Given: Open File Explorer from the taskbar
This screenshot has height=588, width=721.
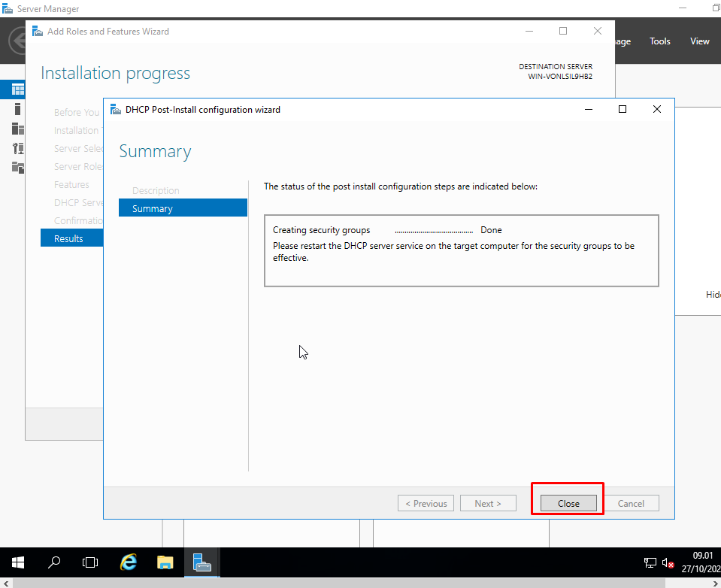Looking at the screenshot, I should 165,562.
